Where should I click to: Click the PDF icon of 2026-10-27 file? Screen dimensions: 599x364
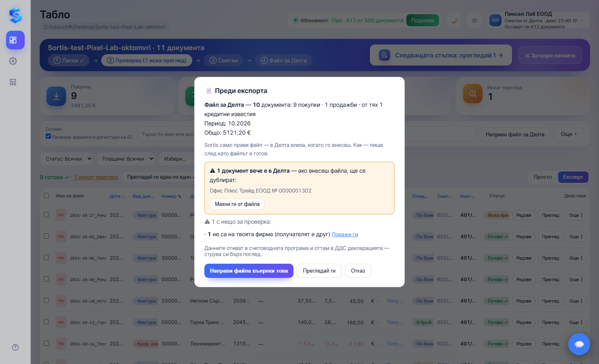(61, 215)
